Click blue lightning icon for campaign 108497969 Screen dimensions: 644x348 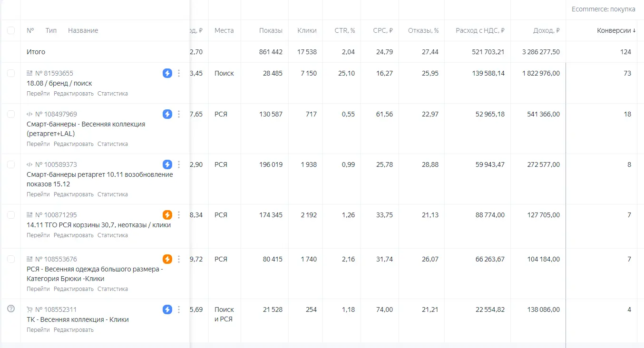[167, 114]
